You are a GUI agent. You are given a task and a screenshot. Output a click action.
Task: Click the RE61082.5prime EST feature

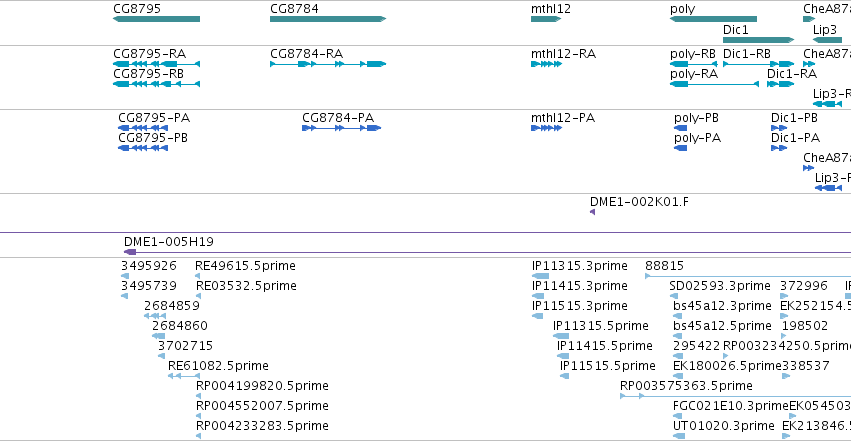(184, 376)
